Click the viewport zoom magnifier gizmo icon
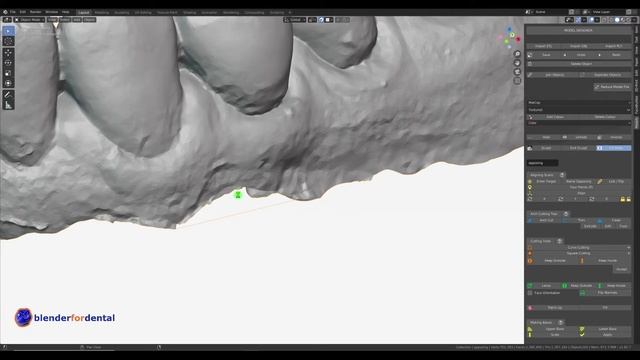The height and width of the screenshot is (360, 640). point(517,54)
